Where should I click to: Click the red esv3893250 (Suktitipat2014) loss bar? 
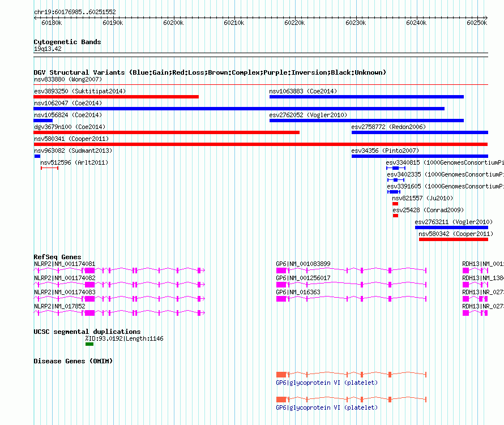(x=116, y=97)
